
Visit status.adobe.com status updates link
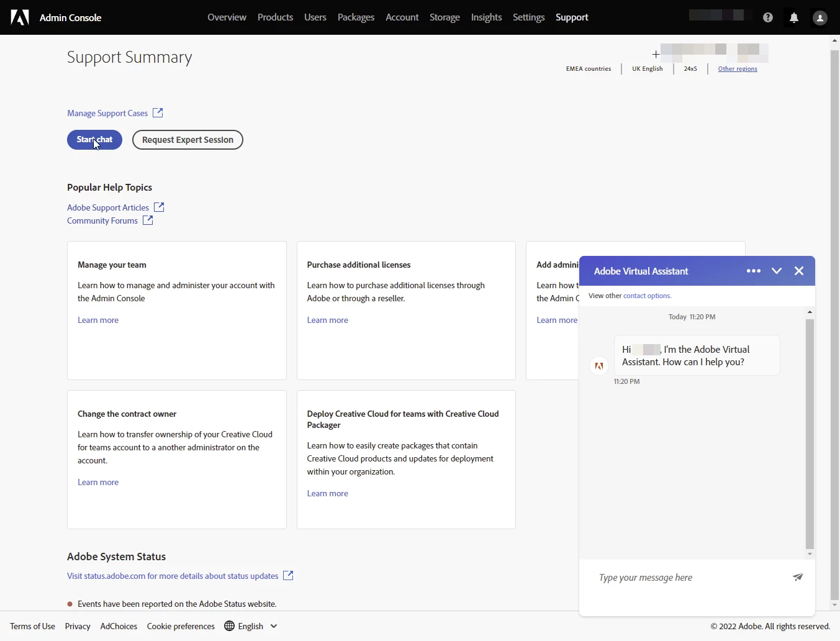point(173,576)
